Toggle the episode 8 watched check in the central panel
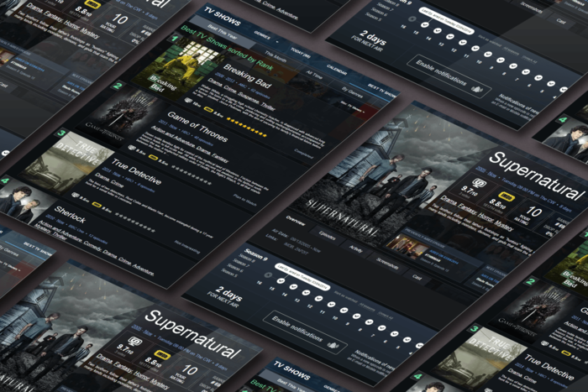Viewport: 588px width, 392px height. (x=370, y=321)
